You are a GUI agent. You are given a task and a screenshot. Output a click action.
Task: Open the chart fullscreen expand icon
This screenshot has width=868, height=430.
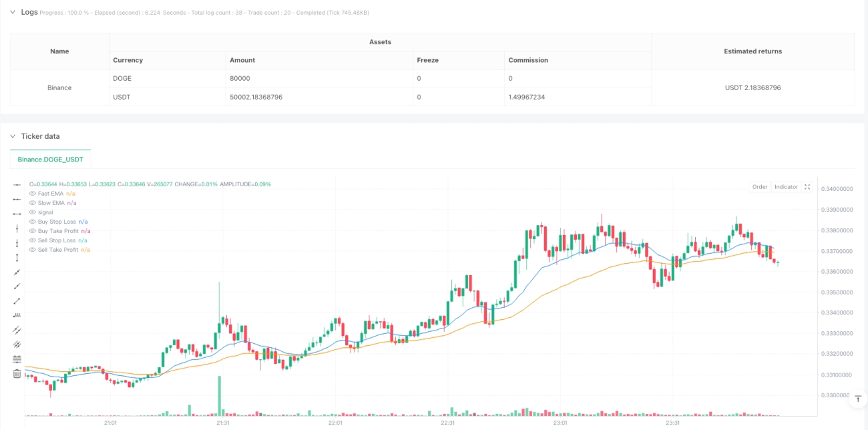tap(807, 187)
